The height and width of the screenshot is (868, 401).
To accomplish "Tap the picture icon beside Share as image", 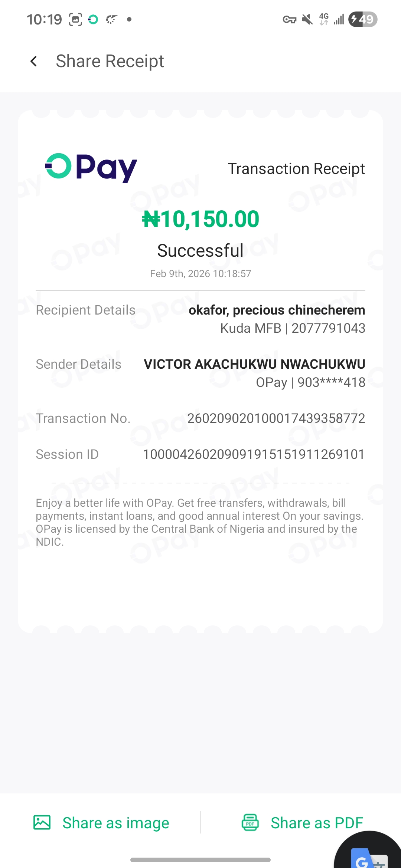I will tap(42, 822).
